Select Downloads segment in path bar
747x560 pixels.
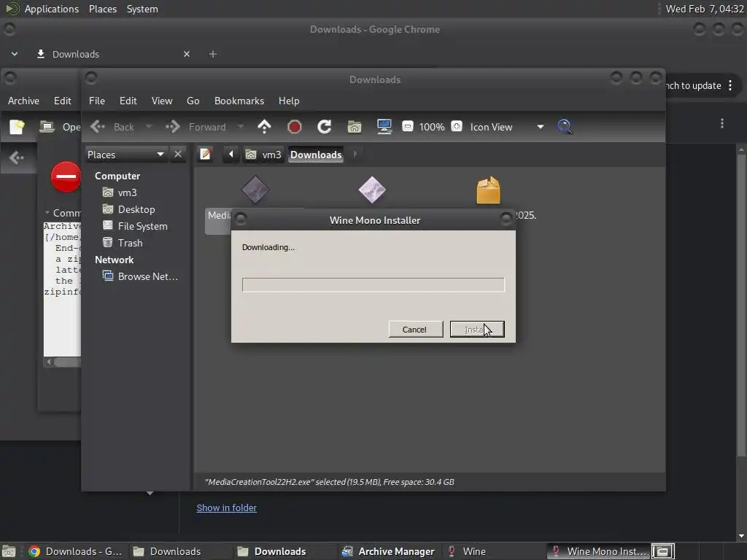coord(316,155)
